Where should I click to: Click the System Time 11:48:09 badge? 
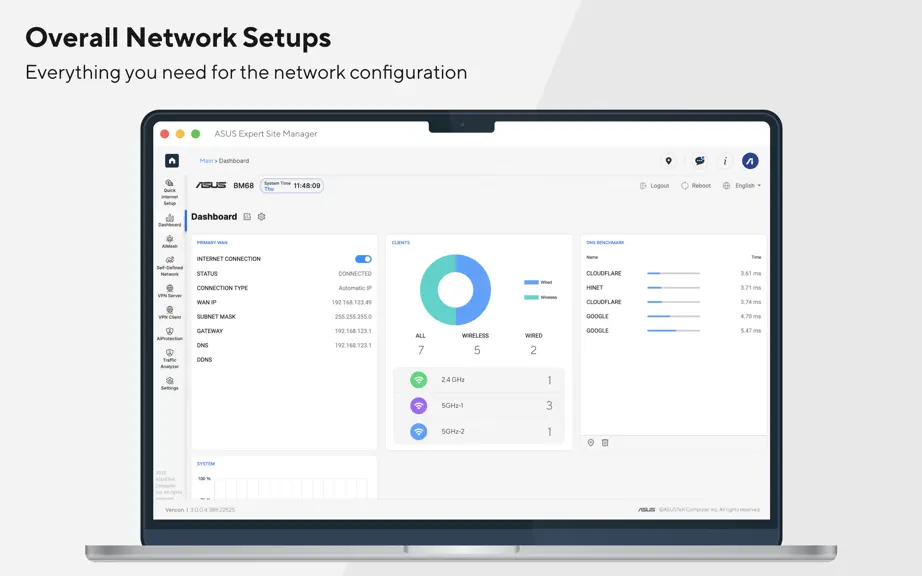point(292,186)
